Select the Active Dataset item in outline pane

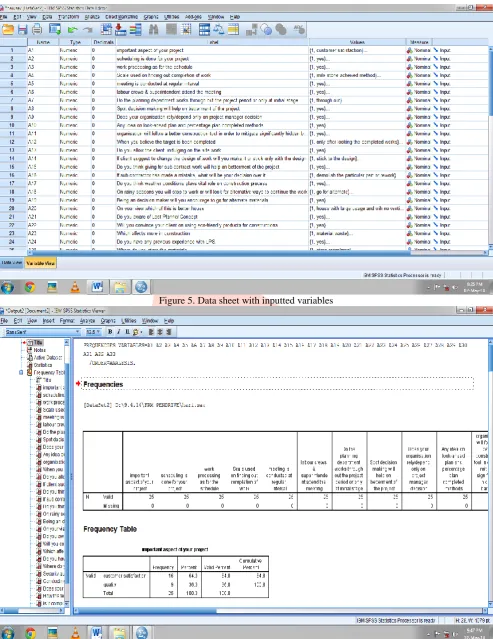click(x=48, y=358)
